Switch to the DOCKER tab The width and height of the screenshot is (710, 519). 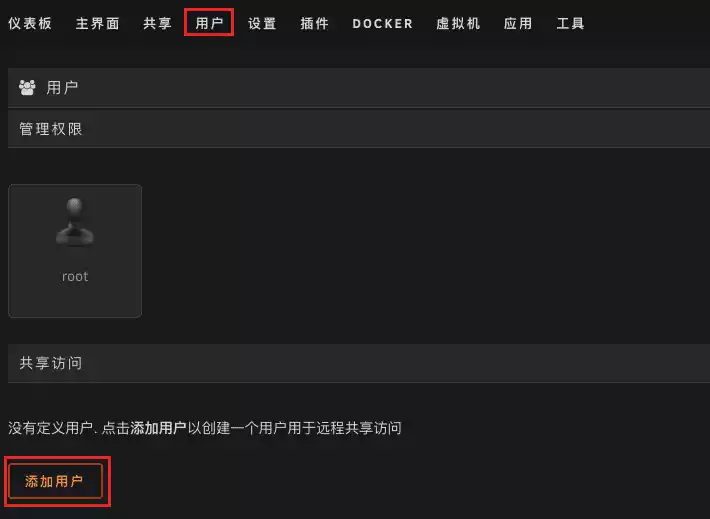[x=383, y=24]
